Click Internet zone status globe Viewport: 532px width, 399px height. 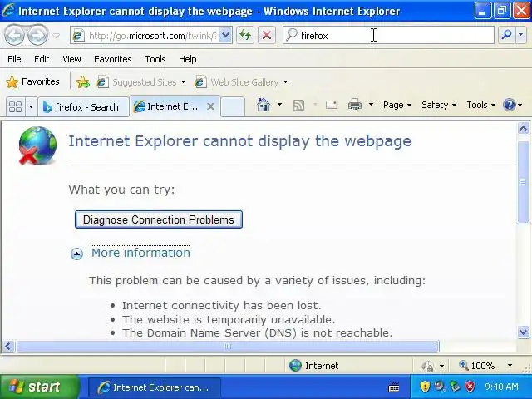click(295, 366)
